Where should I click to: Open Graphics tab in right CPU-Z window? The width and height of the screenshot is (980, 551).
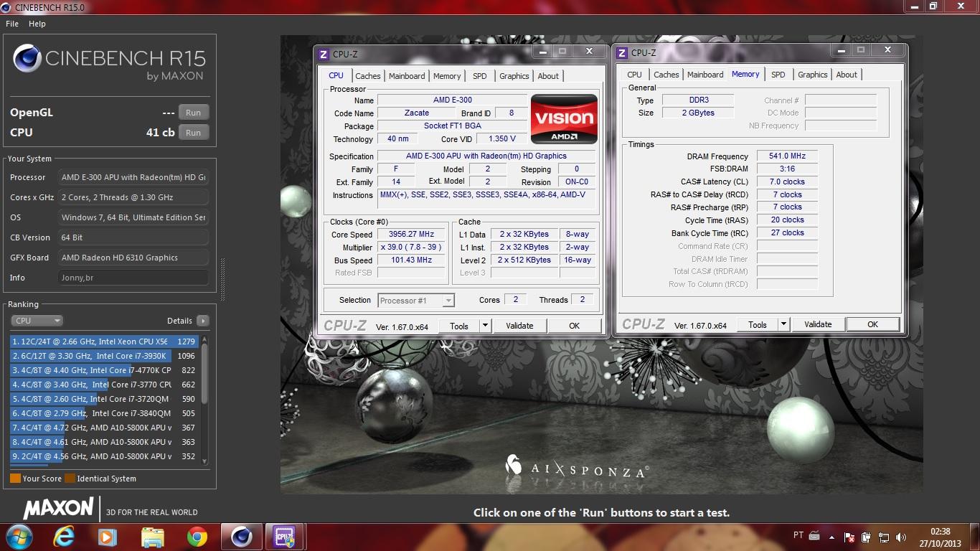pyautogui.click(x=813, y=75)
